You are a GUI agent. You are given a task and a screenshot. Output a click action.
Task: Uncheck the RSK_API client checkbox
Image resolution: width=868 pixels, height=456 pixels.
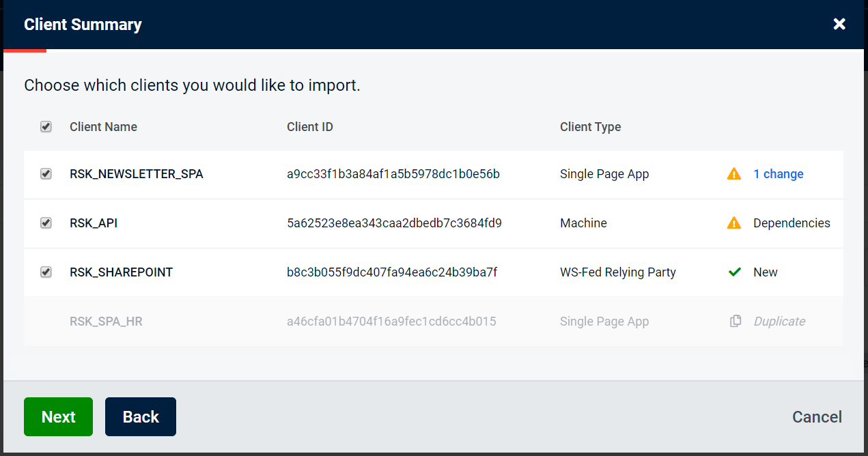(x=46, y=223)
